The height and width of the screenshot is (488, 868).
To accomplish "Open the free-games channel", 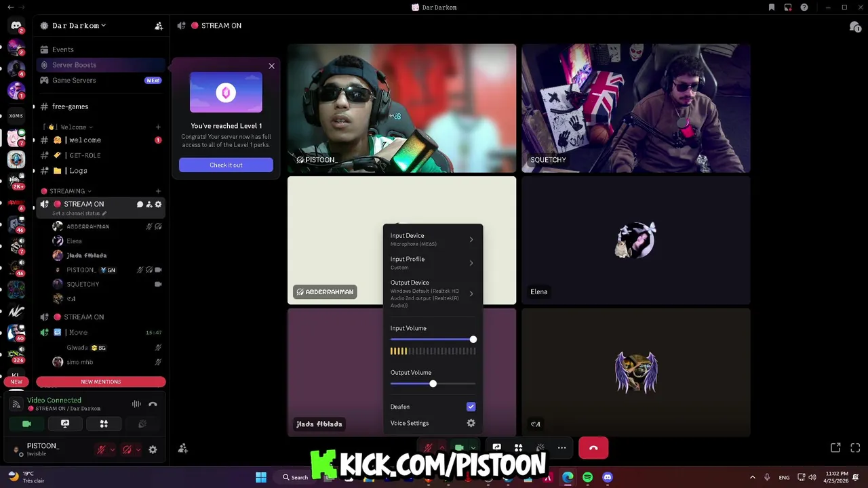I will click(x=100, y=106).
